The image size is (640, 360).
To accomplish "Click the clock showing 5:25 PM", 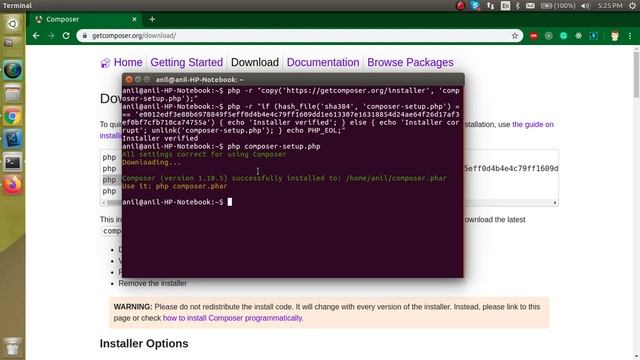I will [x=610, y=5].
